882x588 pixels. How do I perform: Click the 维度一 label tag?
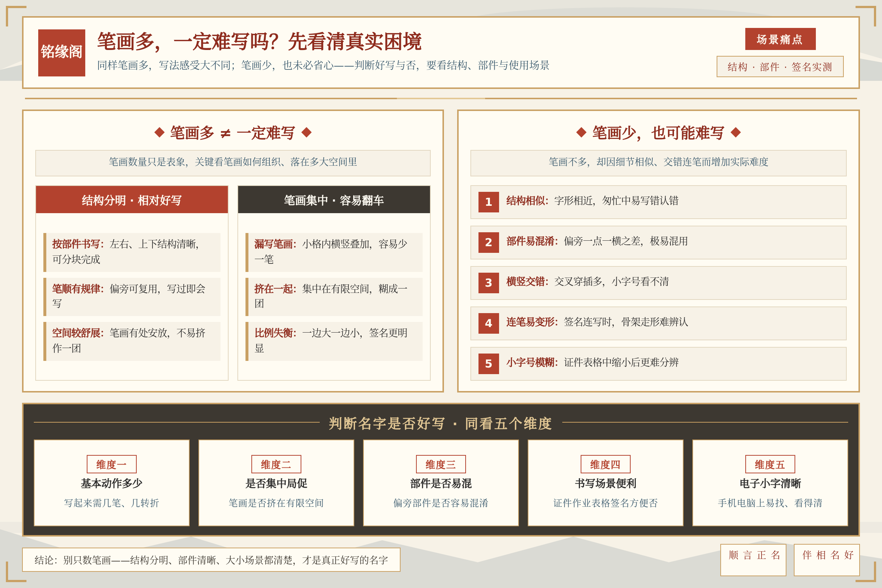[x=112, y=464]
